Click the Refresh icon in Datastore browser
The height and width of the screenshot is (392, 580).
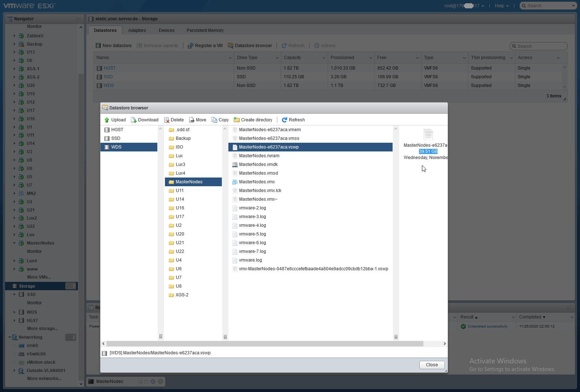285,120
